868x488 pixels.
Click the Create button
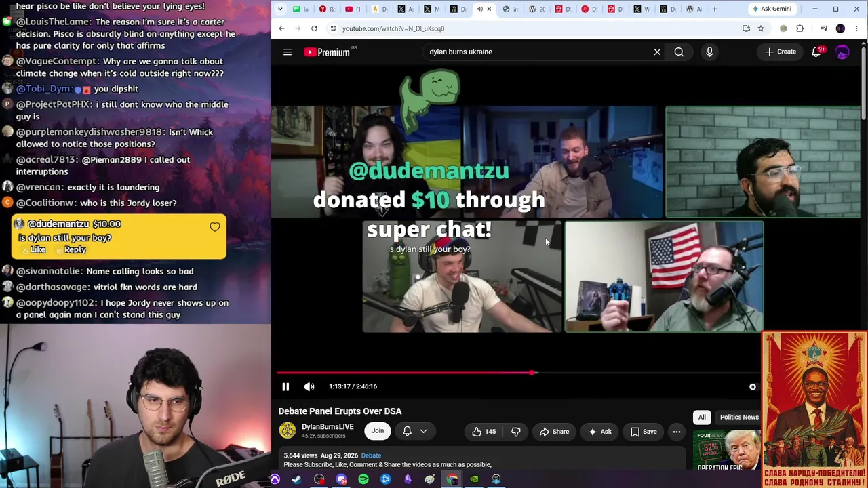click(x=781, y=52)
